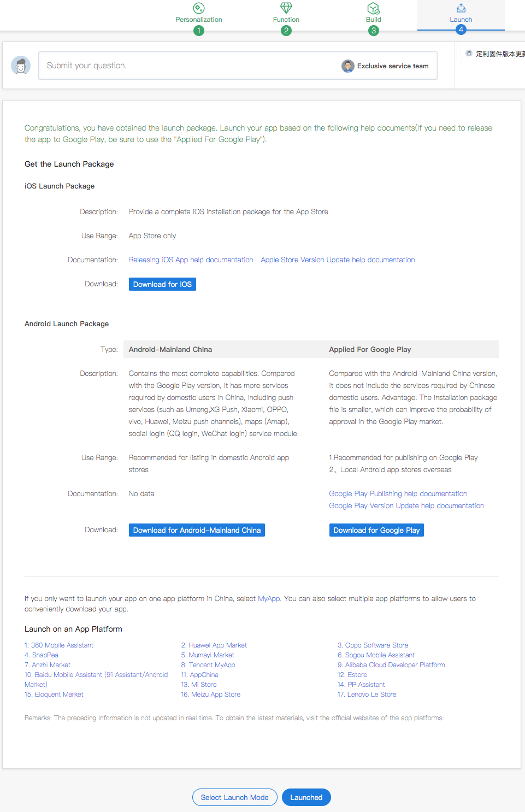
Task: Open Sogou Mobile Assistant link
Action: 376,655
